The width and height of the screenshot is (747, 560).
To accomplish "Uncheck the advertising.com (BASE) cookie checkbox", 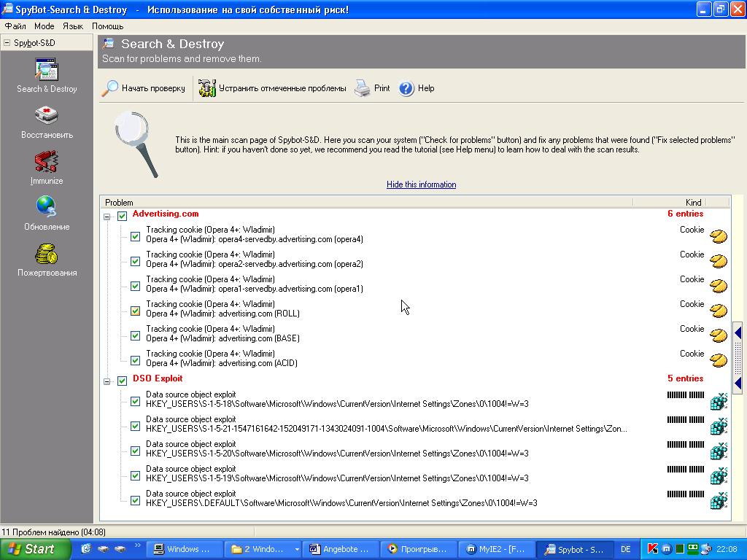I will [135, 335].
